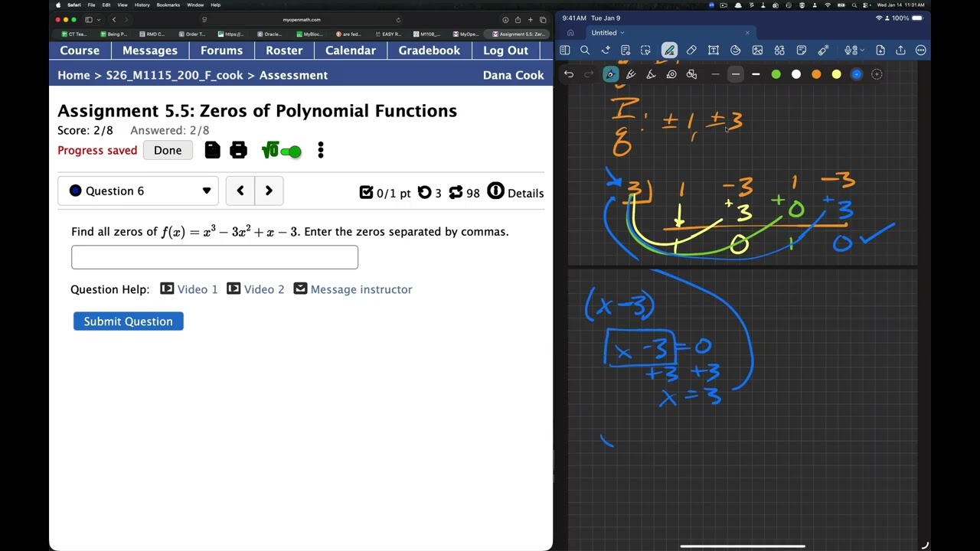This screenshot has height=551, width=980.
Task: Open the shape pen option
Action: [691, 74]
